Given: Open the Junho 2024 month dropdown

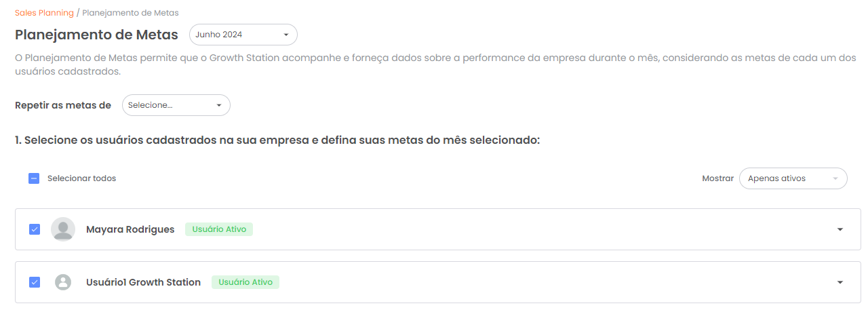Looking at the screenshot, I should [x=242, y=35].
